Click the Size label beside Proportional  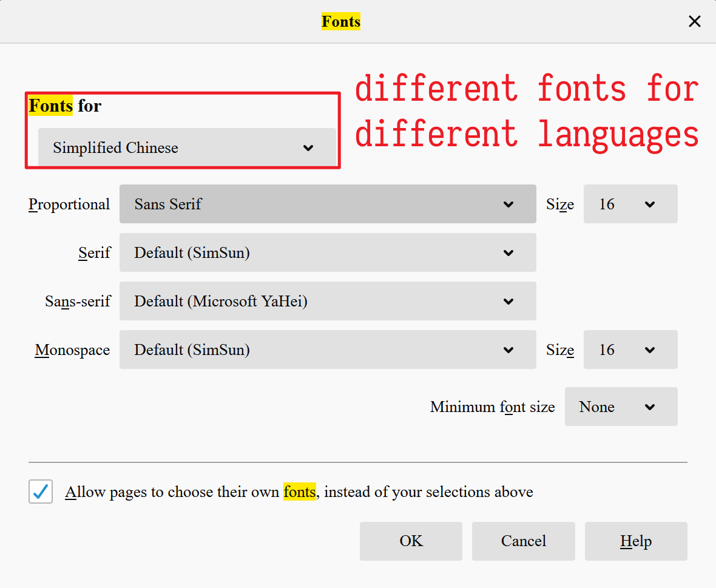tap(560, 204)
